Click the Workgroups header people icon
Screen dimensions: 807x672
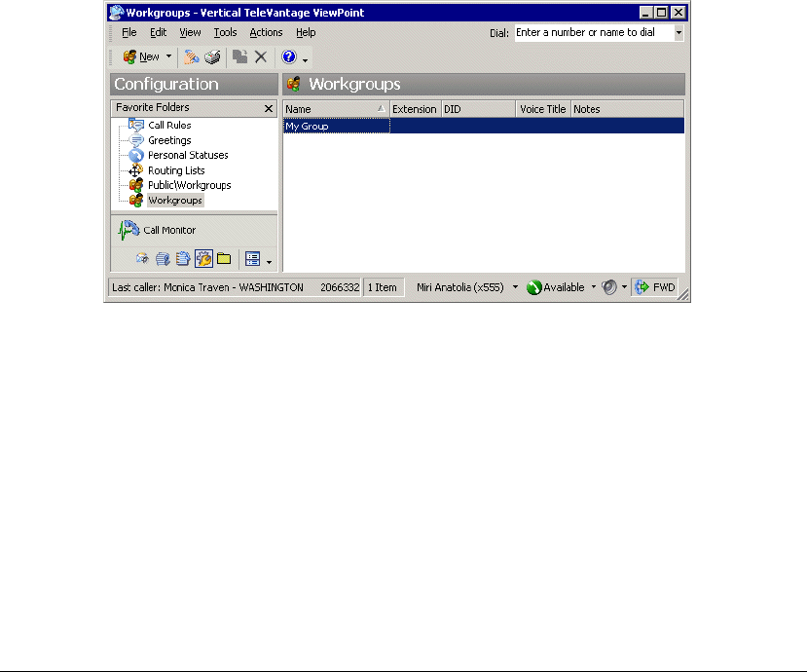(x=294, y=84)
